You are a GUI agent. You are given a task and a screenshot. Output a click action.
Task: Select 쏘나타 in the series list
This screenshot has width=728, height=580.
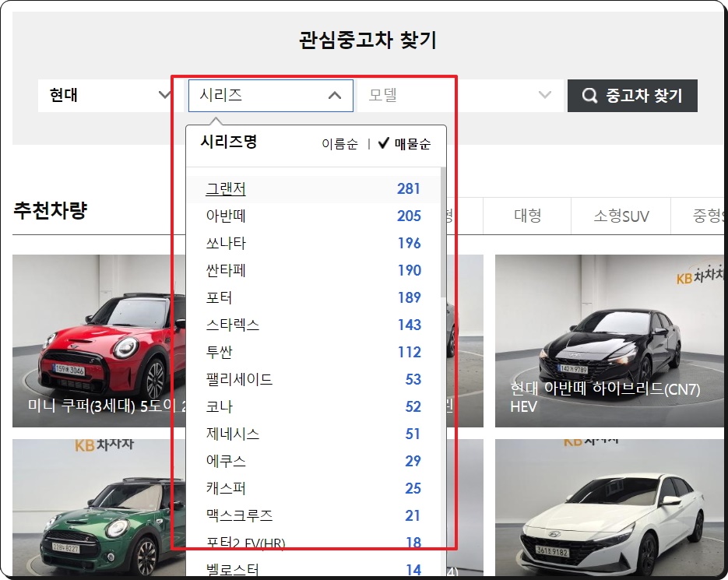313,244
